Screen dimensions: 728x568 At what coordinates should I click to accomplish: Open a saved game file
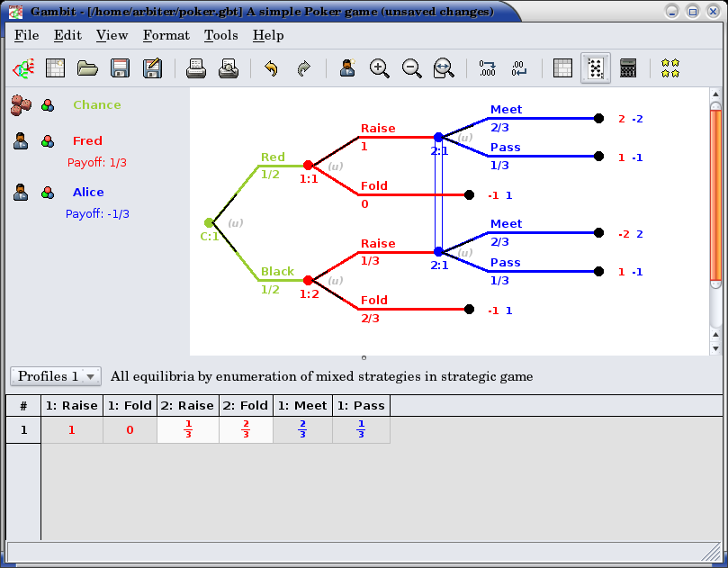[x=87, y=68]
